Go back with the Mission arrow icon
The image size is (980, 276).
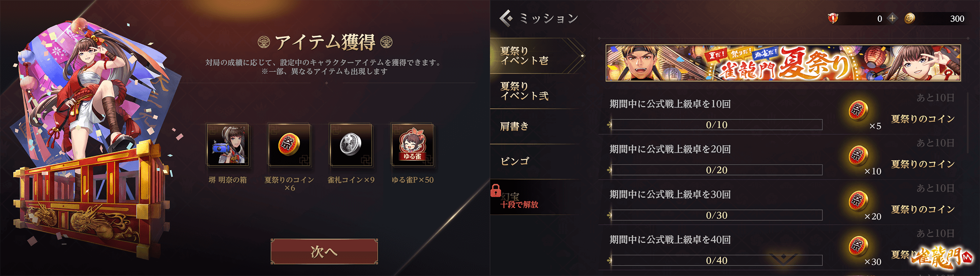click(x=506, y=18)
